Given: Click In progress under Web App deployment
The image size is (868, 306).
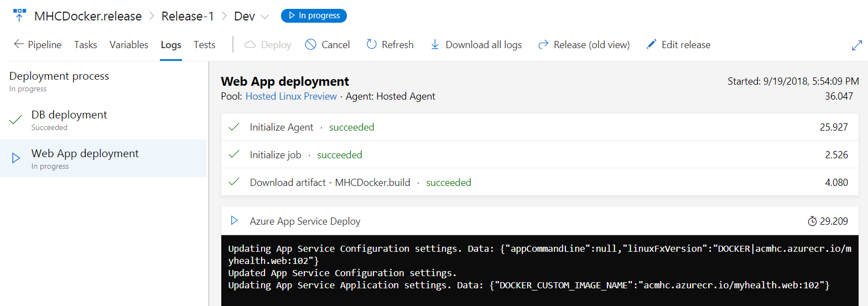Looking at the screenshot, I should (x=50, y=167).
